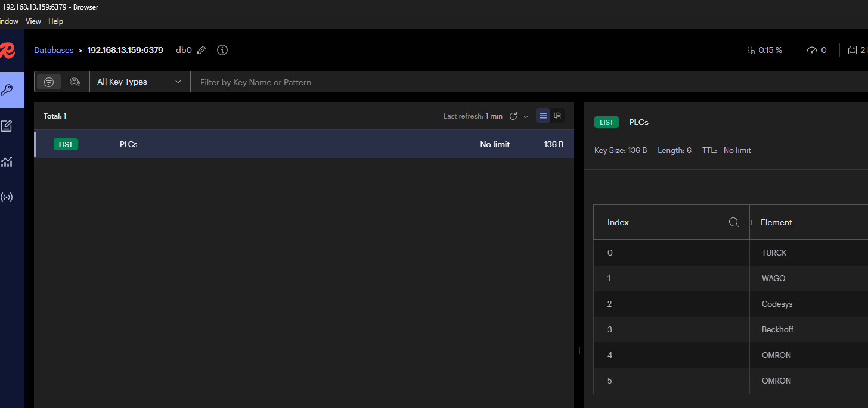
Task: Switch to tree view of keys
Action: click(557, 116)
